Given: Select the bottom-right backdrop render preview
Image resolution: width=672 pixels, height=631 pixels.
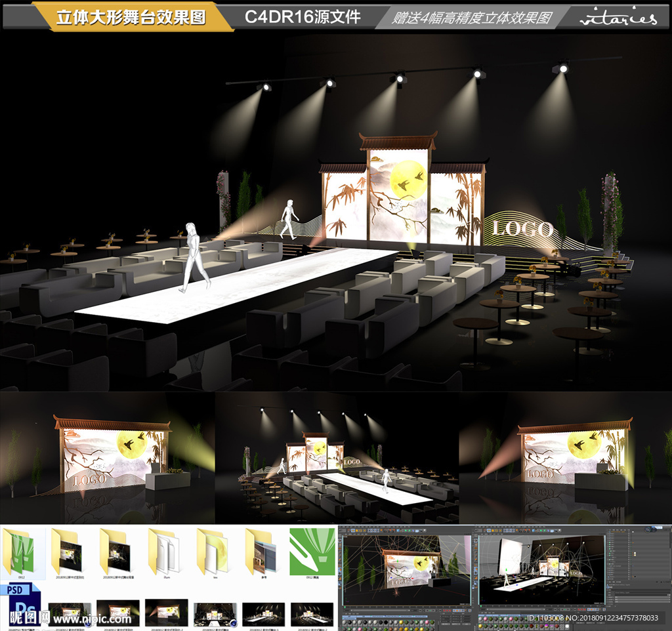Looking at the screenshot, I should (x=566, y=457).
